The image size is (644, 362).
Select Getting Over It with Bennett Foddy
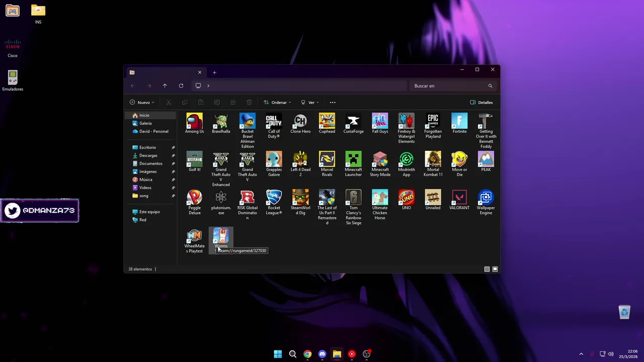486,131
